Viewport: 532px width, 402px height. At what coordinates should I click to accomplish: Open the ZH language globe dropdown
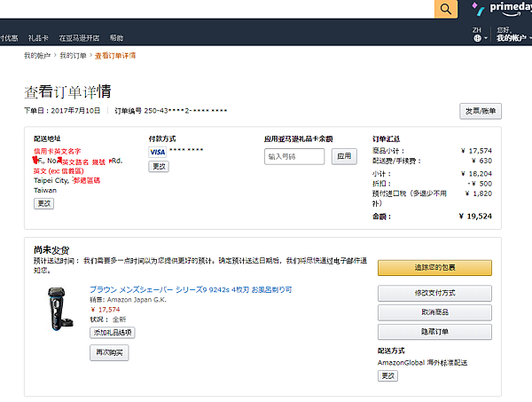[x=480, y=35]
